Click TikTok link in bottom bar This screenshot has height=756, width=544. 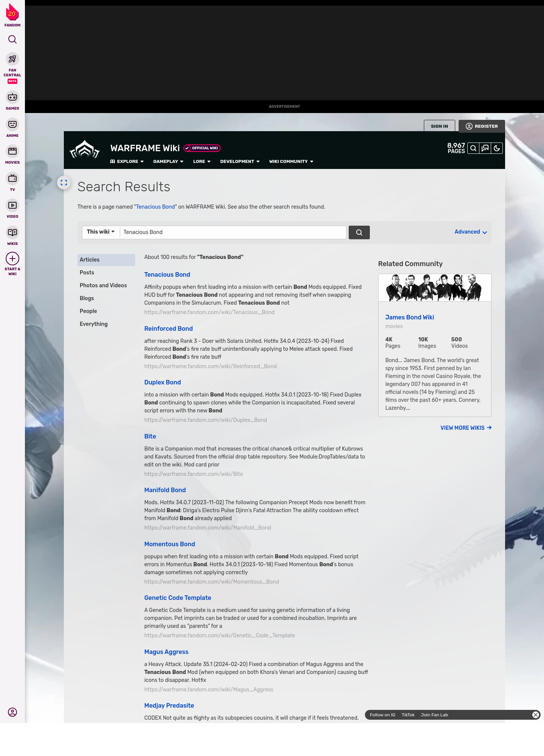click(x=408, y=715)
